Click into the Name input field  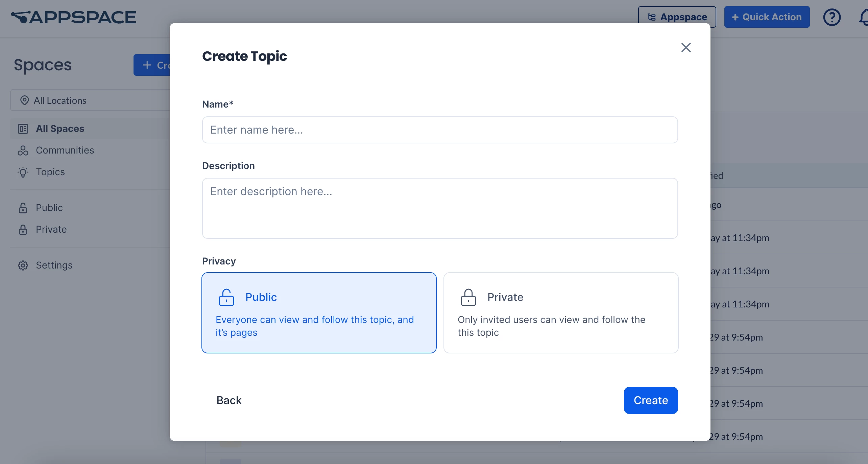(440, 130)
